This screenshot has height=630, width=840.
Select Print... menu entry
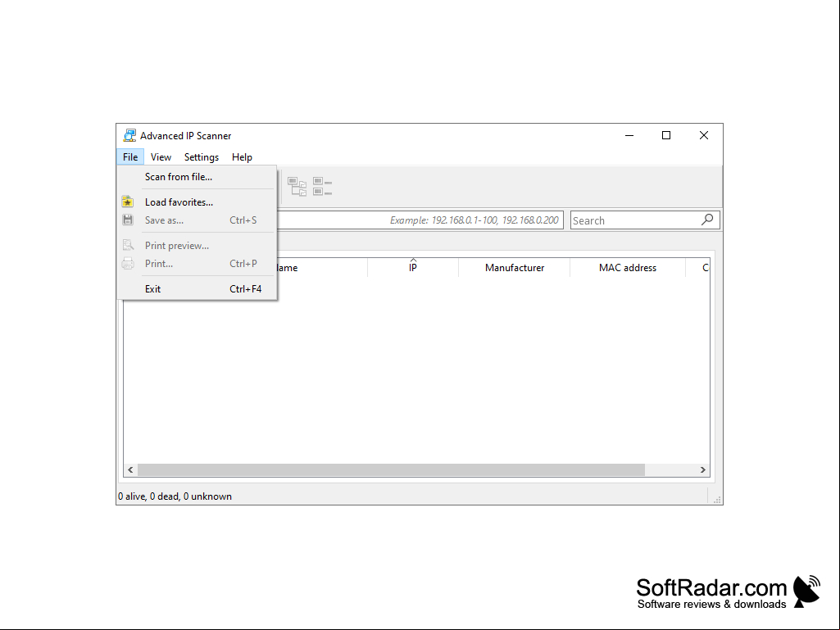[197, 264]
